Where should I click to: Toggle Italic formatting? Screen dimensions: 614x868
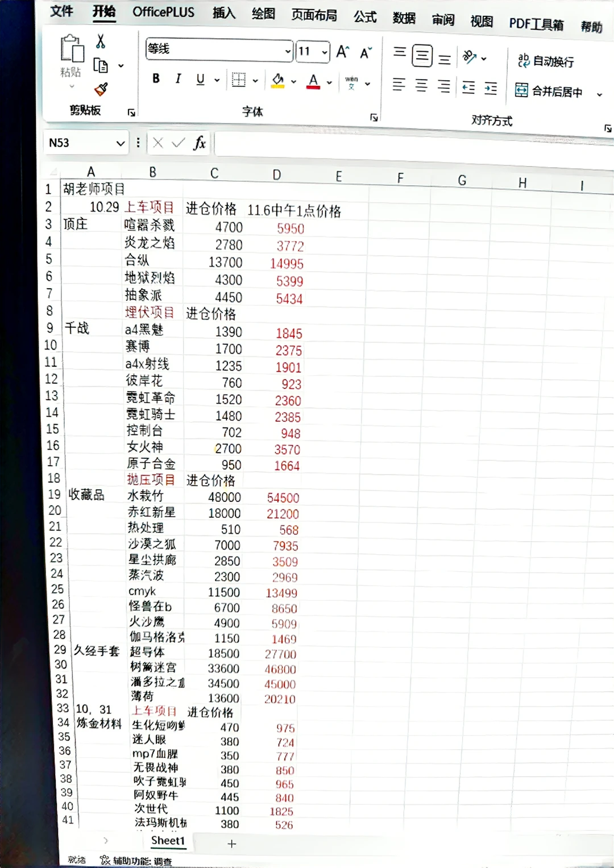coord(178,78)
